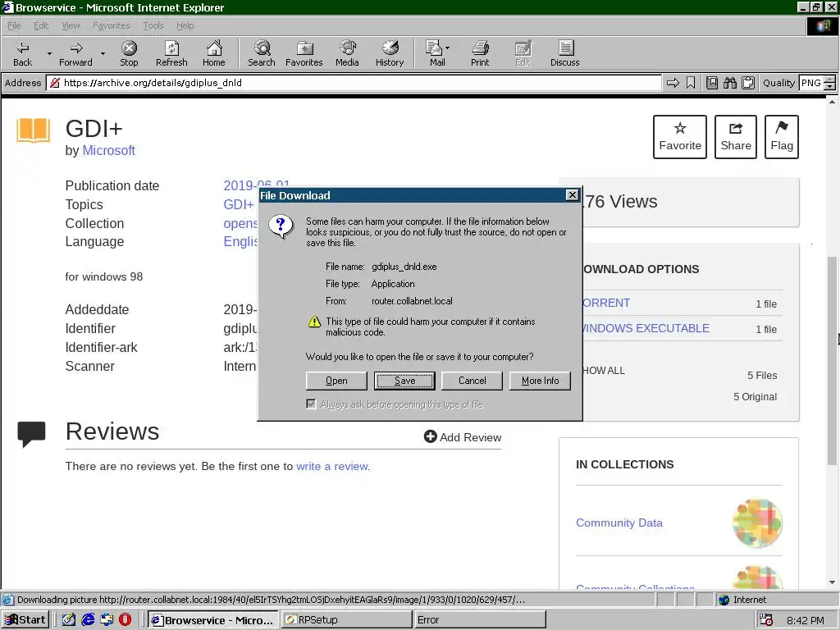This screenshot has width=840, height=630.
Task: Open the Favorites menu
Action: point(111,25)
